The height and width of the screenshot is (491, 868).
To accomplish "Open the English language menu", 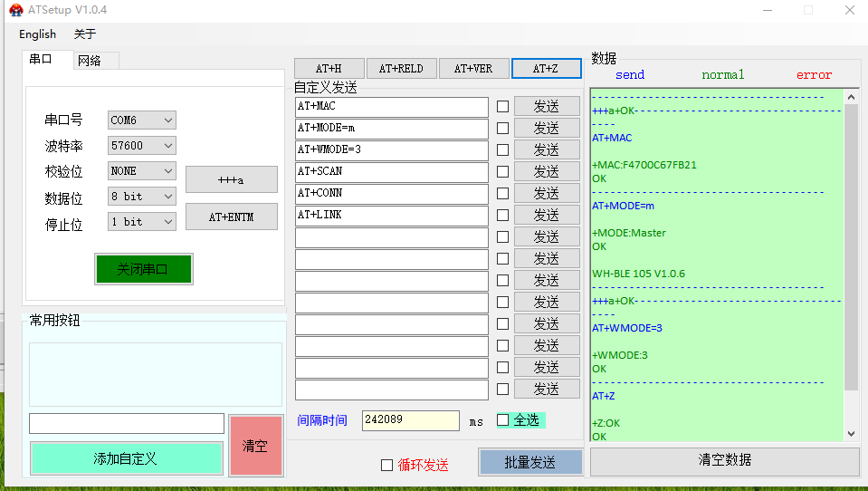I will click(37, 34).
